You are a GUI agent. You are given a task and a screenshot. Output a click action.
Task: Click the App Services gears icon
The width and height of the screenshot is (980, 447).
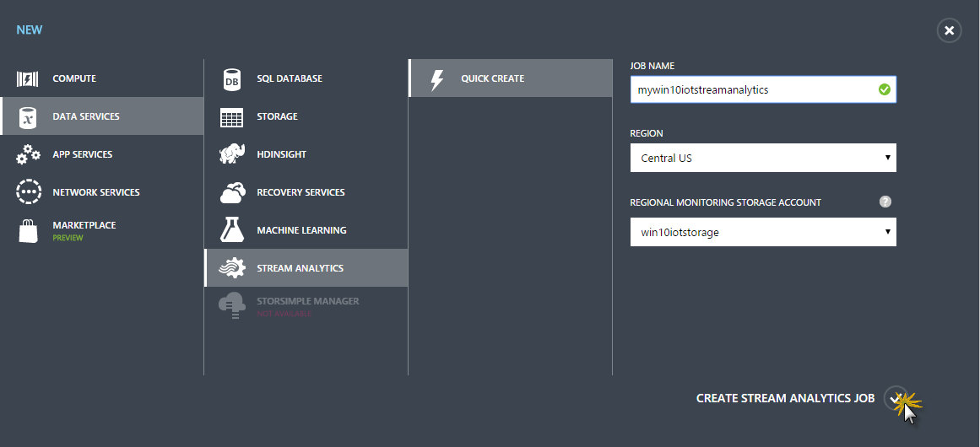point(28,155)
